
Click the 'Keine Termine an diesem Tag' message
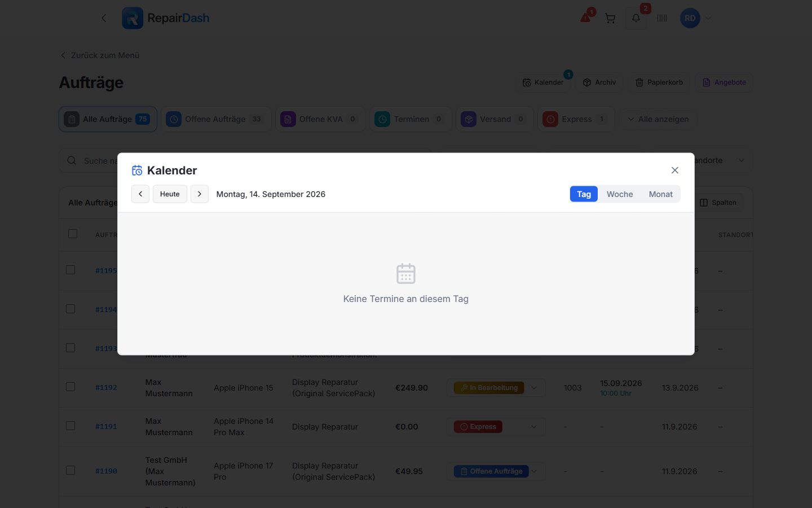(x=406, y=299)
